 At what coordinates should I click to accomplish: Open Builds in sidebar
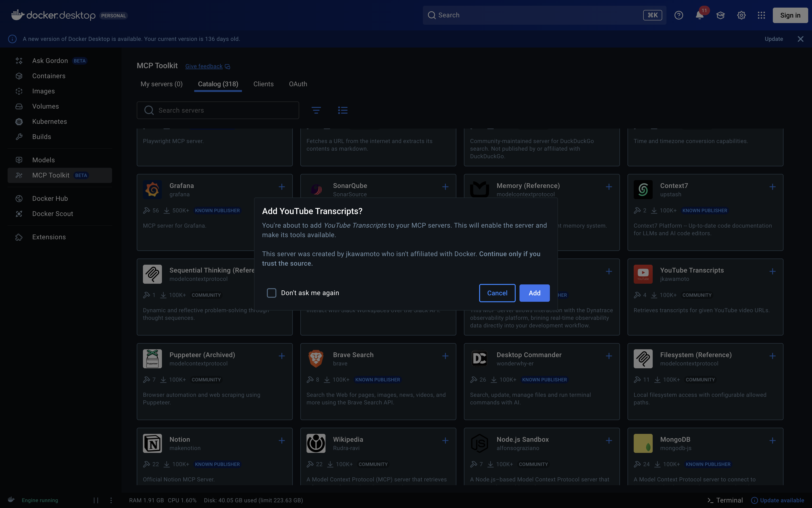[x=60, y=137]
